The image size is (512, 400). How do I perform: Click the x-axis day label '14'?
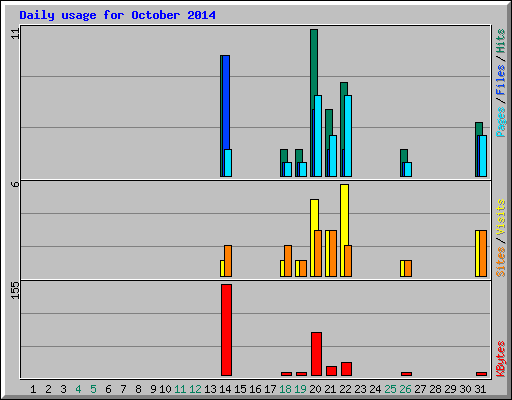click(x=225, y=389)
